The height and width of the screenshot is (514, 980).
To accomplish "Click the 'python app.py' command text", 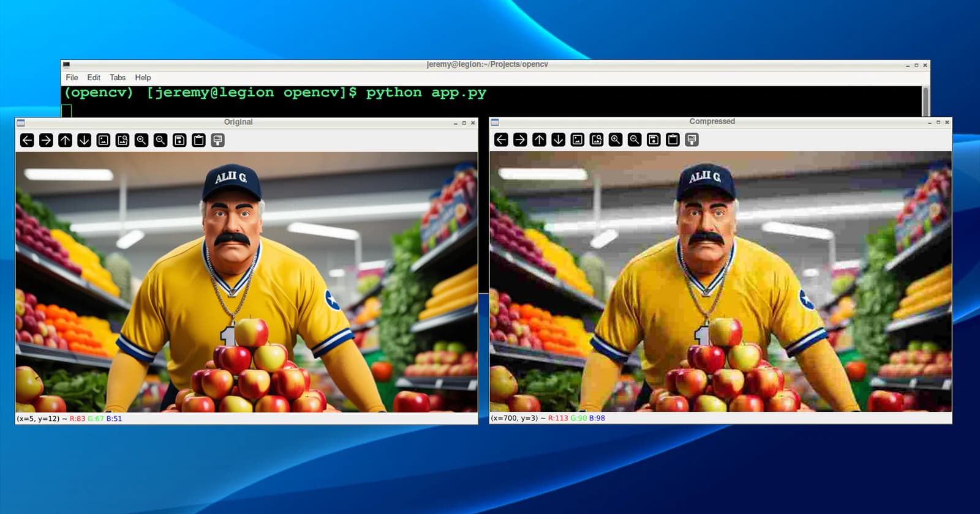I will coord(426,93).
